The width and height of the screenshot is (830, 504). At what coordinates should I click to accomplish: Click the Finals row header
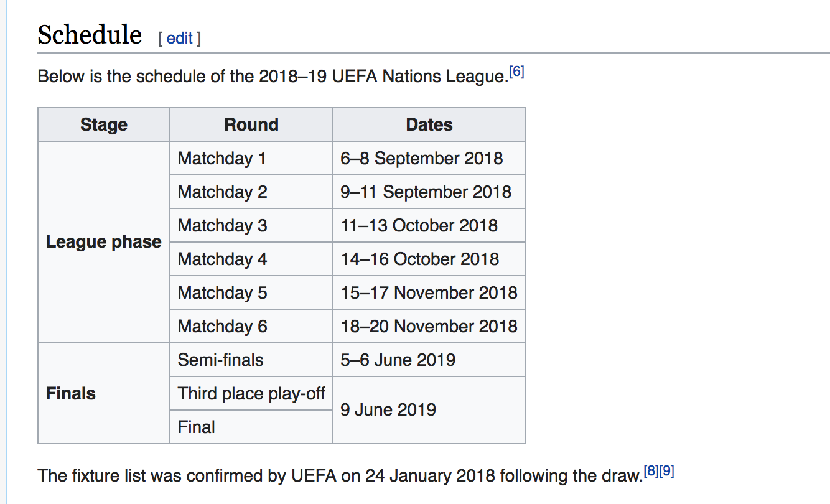71,393
